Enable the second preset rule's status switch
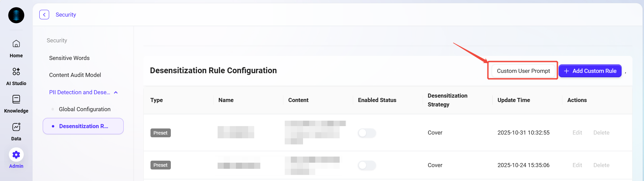Image resolution: width=644 pixels, height=181 pixels. click(367, 165)
